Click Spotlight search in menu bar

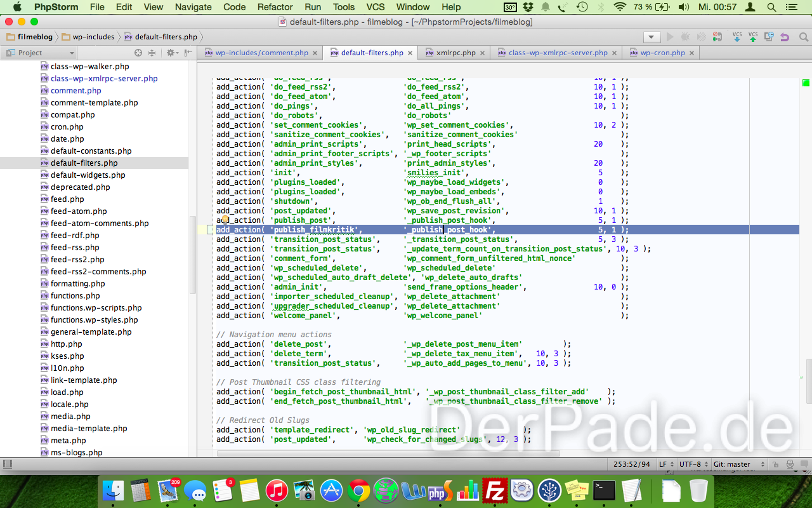(x=771, y=7)
